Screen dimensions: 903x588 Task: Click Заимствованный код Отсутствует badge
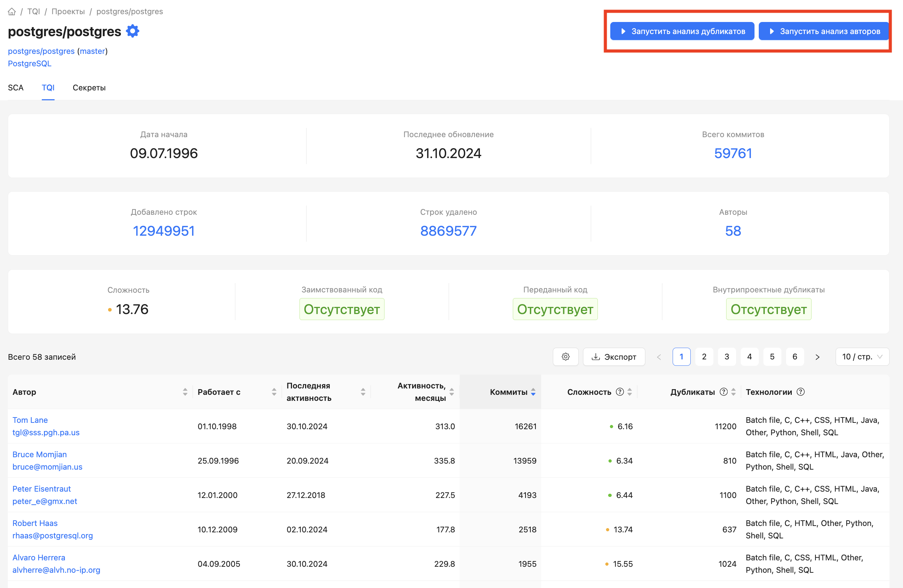click(x=342, y=309)
